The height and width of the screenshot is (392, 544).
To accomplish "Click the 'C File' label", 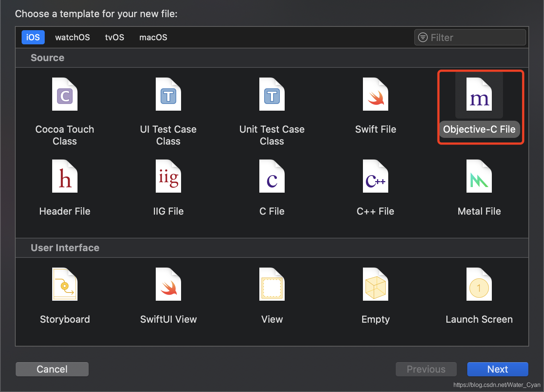I will coord(272,211).
